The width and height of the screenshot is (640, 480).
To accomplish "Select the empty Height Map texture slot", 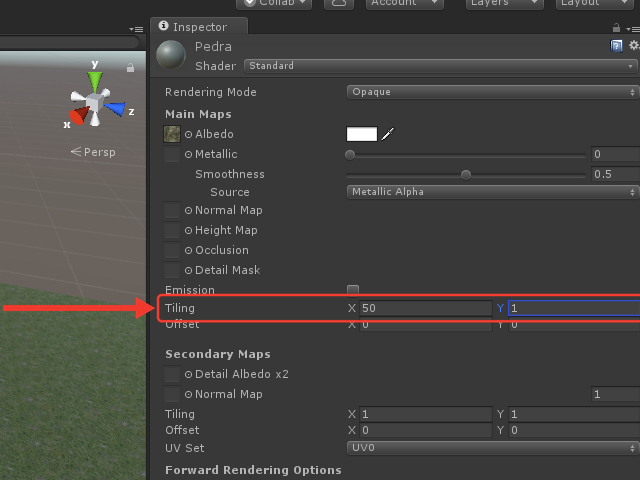I will [x=172, y=230].
